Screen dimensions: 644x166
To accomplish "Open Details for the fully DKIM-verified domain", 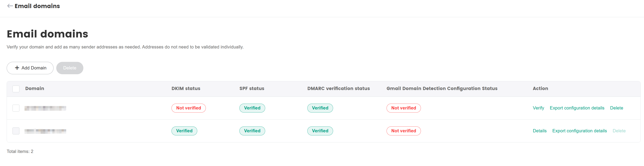I will pos(540,131).
